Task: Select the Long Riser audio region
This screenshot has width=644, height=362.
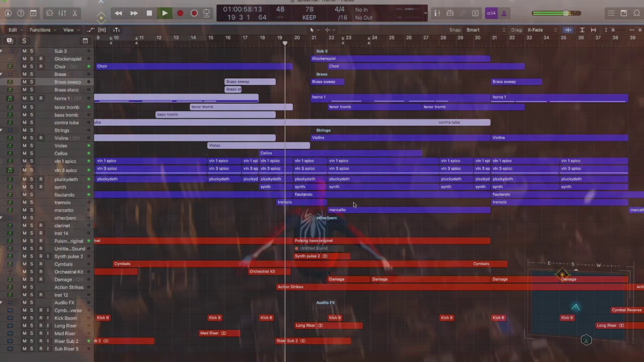Action: 328,325
